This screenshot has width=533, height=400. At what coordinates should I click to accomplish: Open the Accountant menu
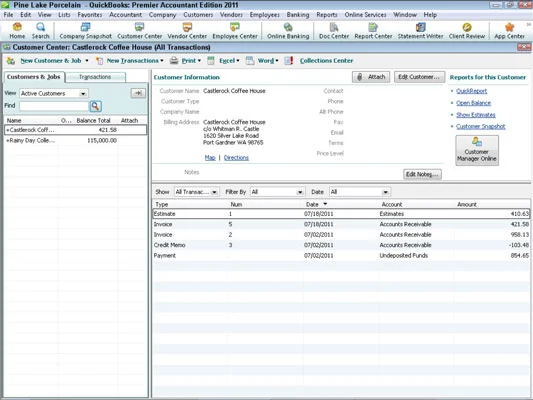point(125,15)
